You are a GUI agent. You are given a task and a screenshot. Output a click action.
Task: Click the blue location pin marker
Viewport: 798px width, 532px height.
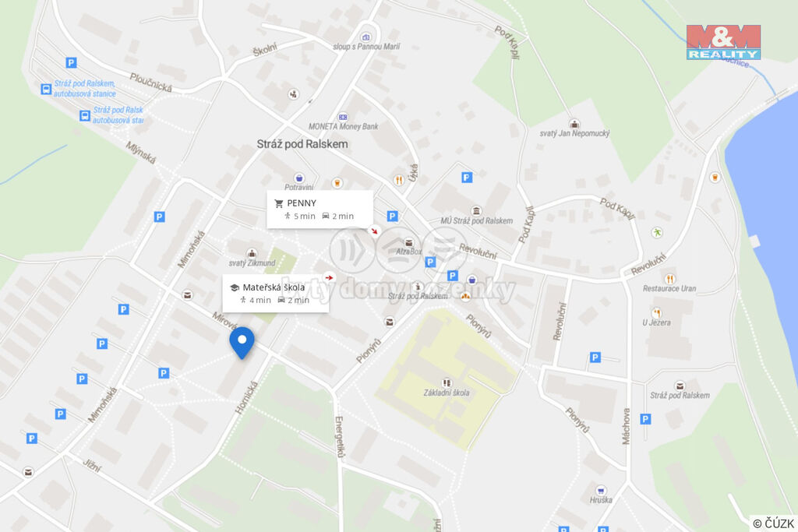pyautogui.click(x=242, y=342)
